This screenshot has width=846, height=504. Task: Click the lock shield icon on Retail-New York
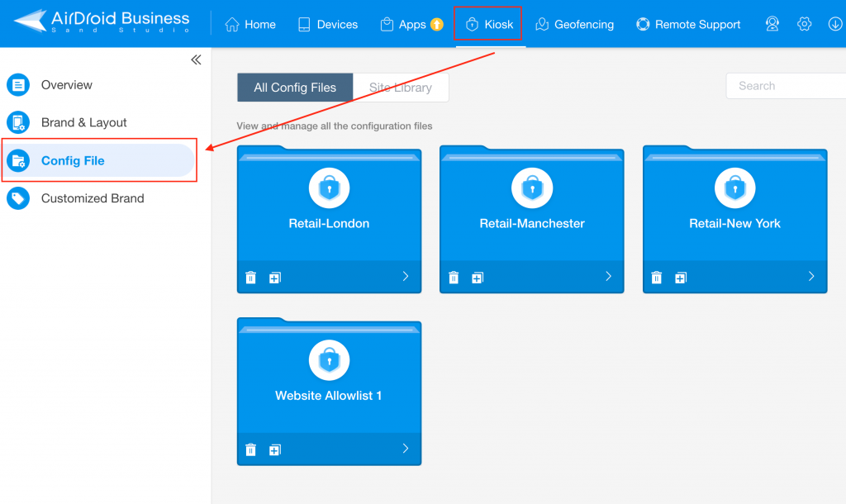point(734,188)
